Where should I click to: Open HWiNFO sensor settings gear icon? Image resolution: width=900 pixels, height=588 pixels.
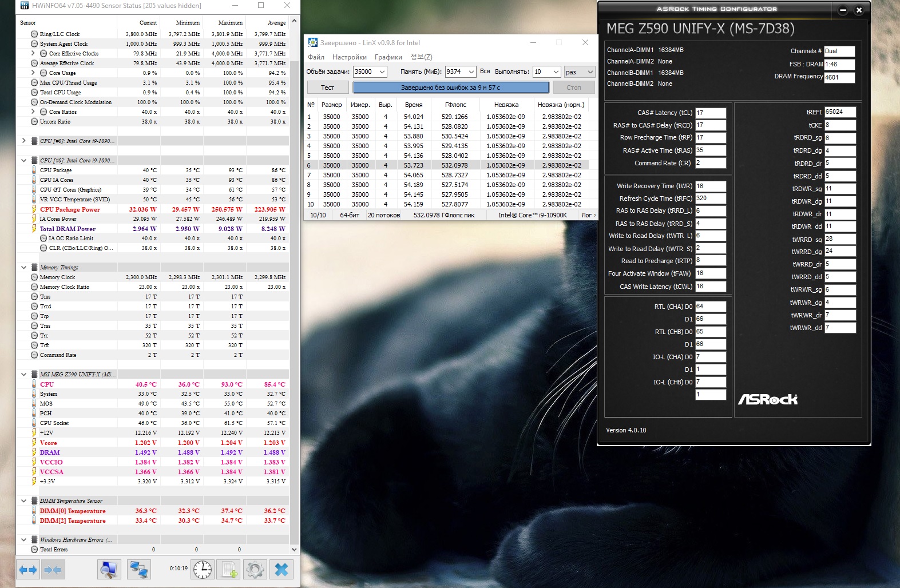255,569
